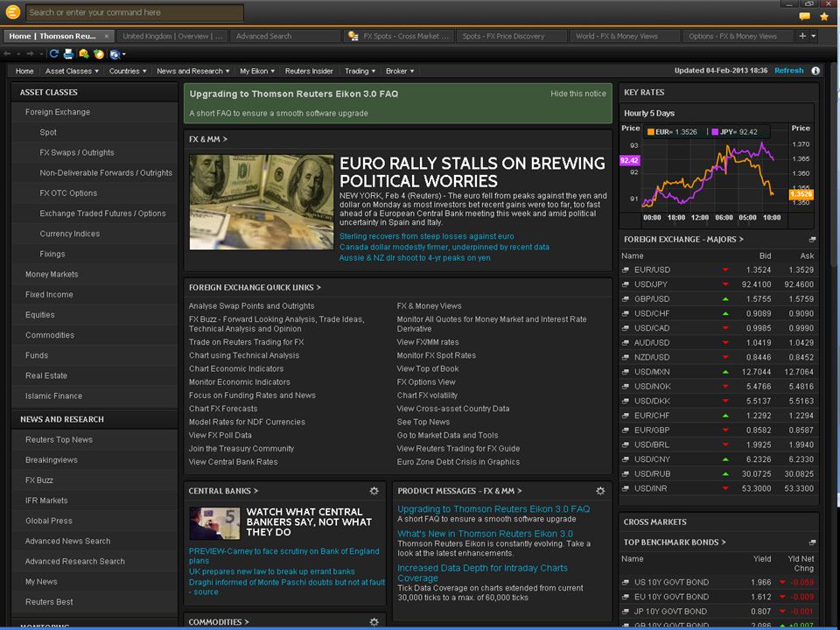Expand the News and Research menu
The width and height of the screenshot is (840, 630).
point(192,71)
